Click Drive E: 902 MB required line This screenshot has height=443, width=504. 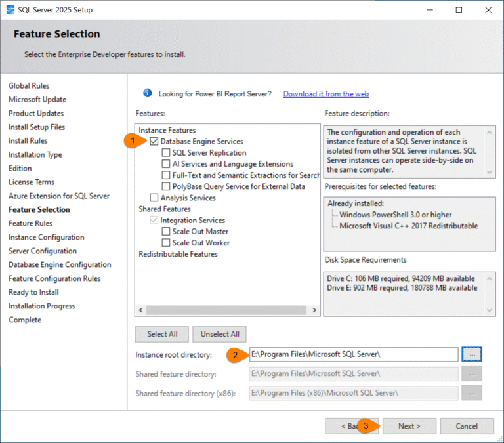pyautogui.click(x=402, y=288)
